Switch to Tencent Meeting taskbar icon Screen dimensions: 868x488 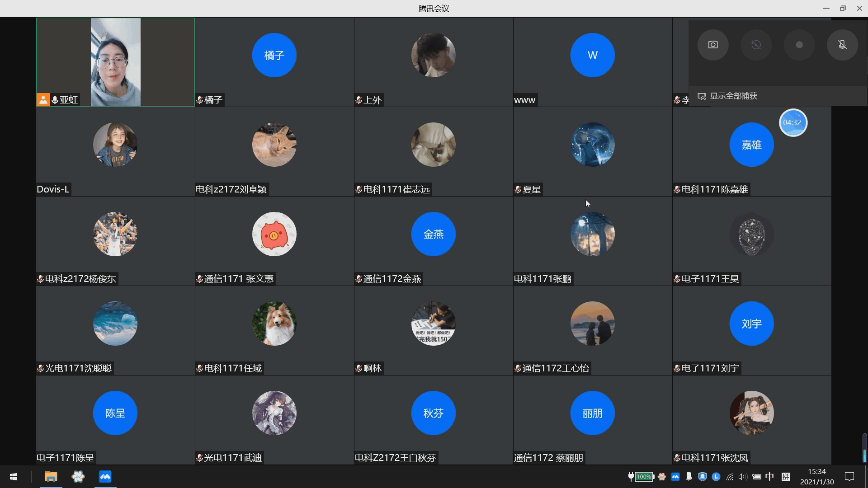[x=105, y=477]
